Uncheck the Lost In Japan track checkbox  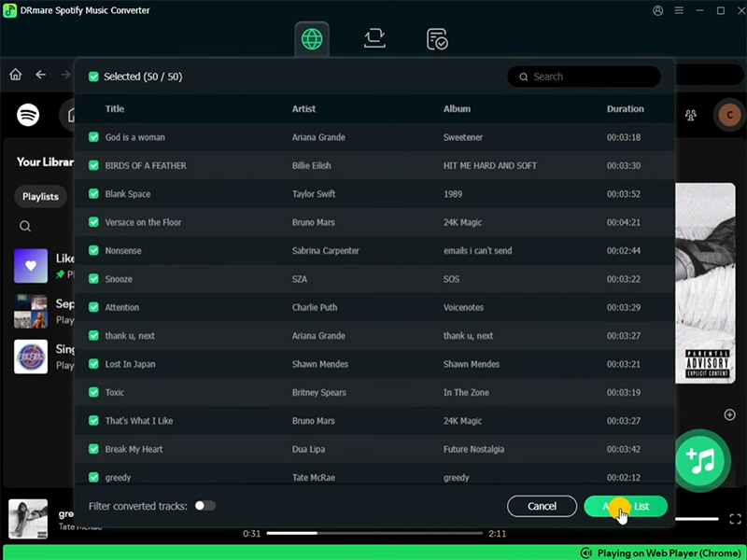tap(93, 364)
